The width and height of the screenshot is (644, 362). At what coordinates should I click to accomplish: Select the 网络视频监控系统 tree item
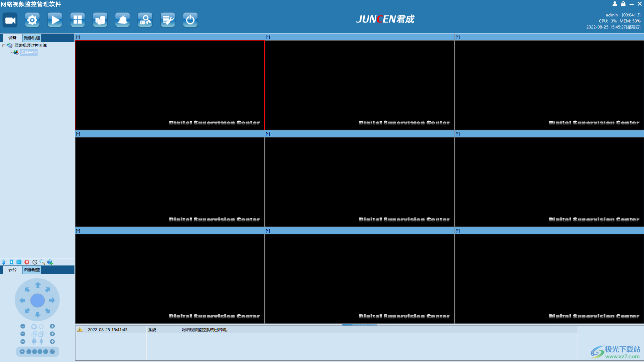pyautogui.click(x=31, y=46)
